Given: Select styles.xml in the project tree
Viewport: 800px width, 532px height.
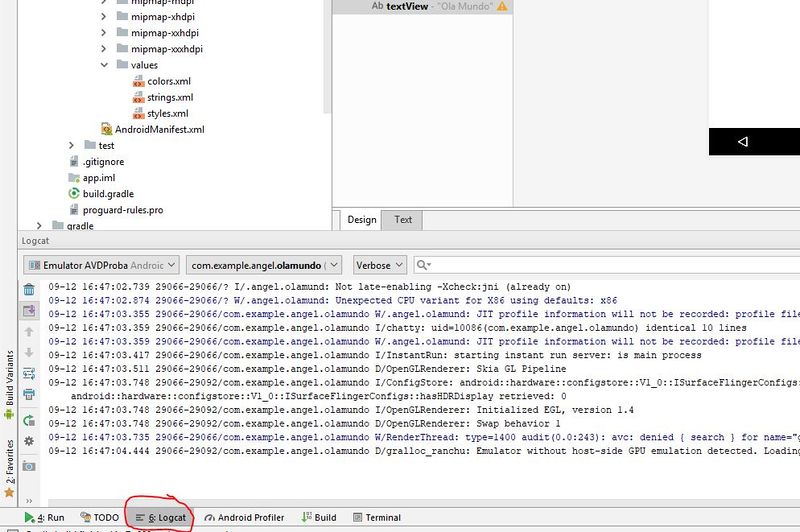Looking at the screenshot, I should [161, 113].
